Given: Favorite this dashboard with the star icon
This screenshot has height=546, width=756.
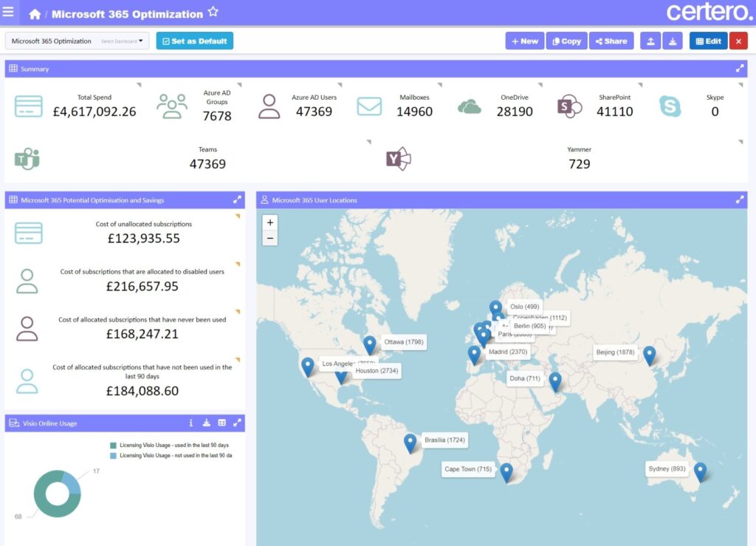Looking at the screenshot, I should [213, 13].
